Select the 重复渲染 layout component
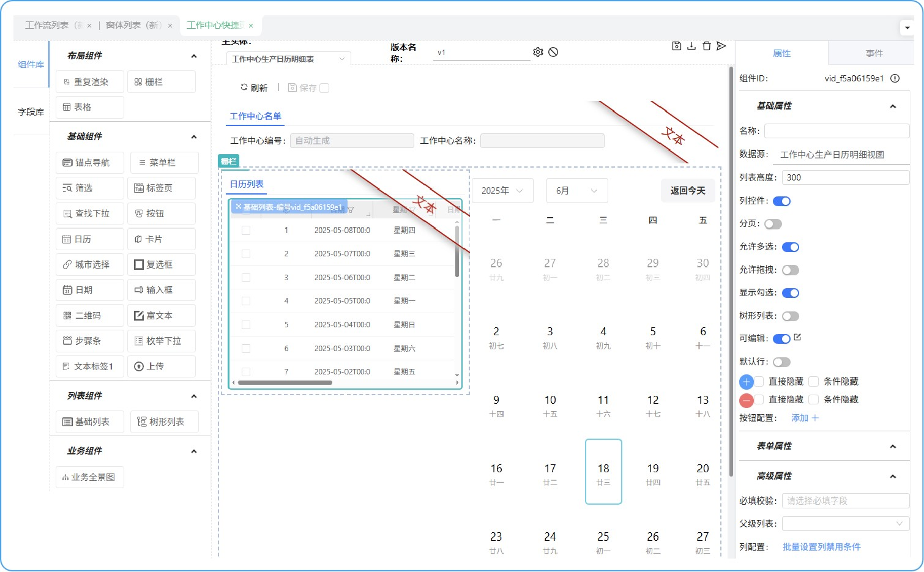 pos(90,82)
